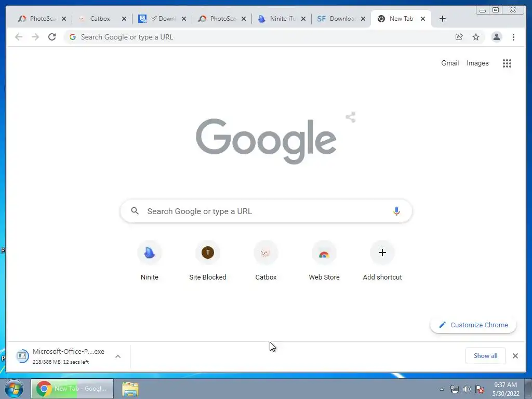Open the share this page icon
The width and height of the screenshot is (532, 399).
pos(459,37)
